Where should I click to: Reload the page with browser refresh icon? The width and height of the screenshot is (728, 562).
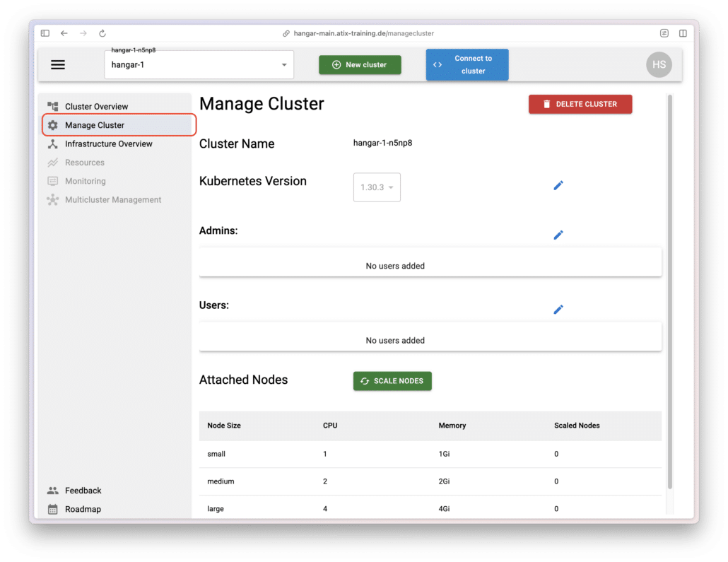102,33
